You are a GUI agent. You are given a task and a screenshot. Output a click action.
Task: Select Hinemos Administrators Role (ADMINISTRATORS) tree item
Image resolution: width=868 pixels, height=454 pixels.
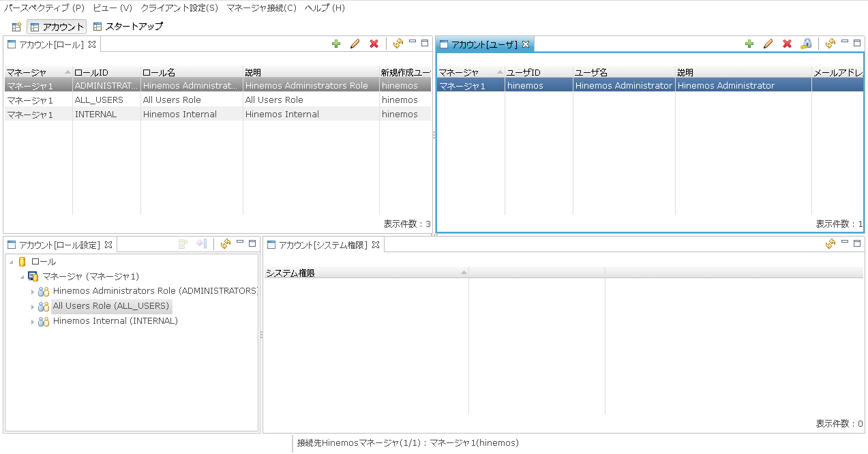coord(155,291)
